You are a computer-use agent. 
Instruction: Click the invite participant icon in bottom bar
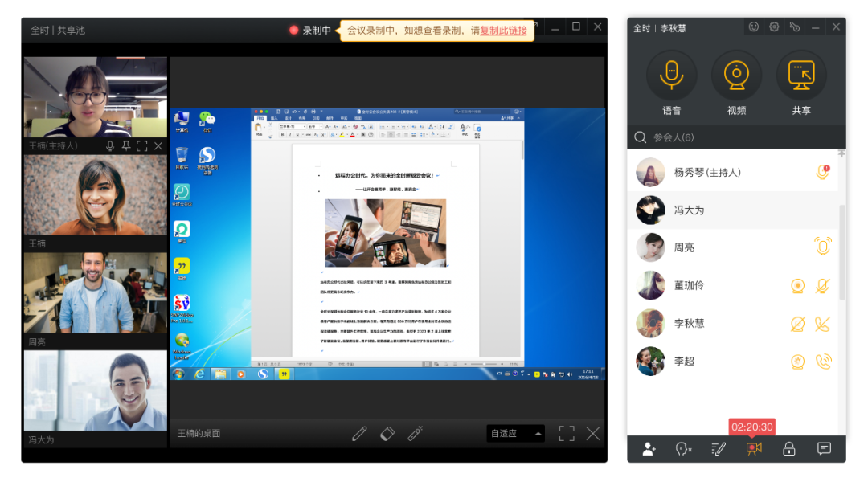click(x=649, y=449)
